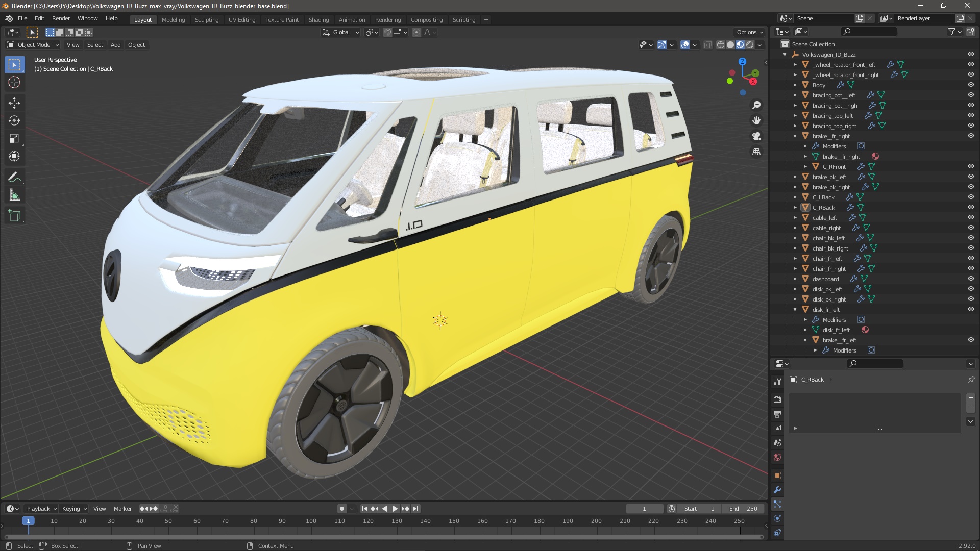Open the File menu

(22, 18)
